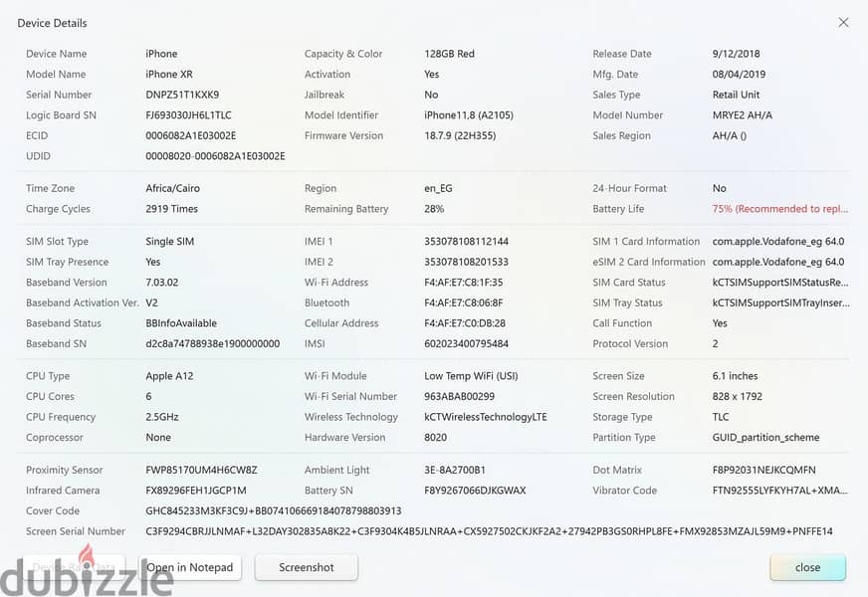This screenshot has height=597, width=868.
Task: Click capacity value 128GB Red
Action: pos(449,54)
